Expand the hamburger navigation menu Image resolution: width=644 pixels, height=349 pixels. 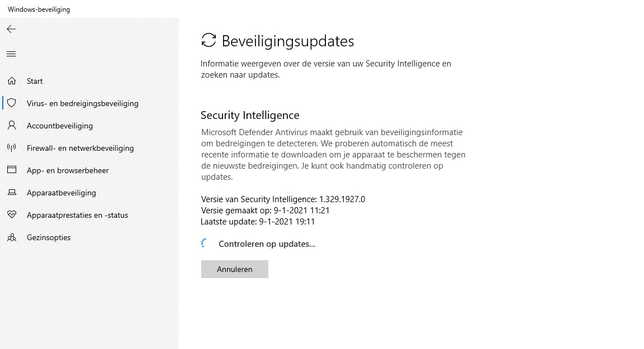click(11, 54)
